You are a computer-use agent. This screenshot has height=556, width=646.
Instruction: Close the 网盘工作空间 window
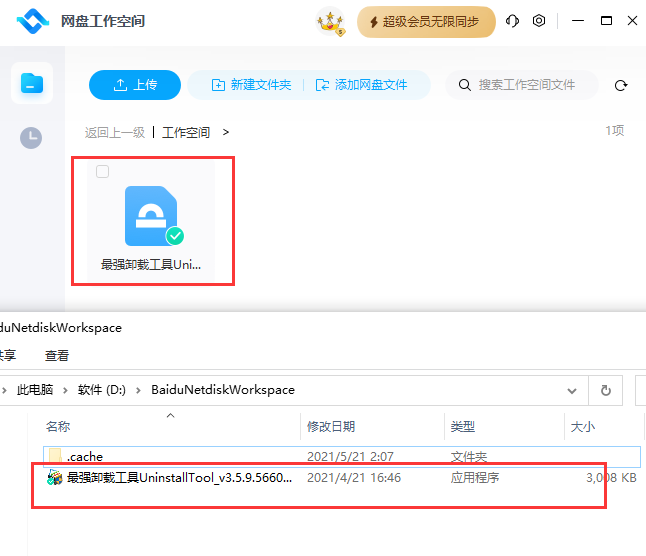(632, 21)
